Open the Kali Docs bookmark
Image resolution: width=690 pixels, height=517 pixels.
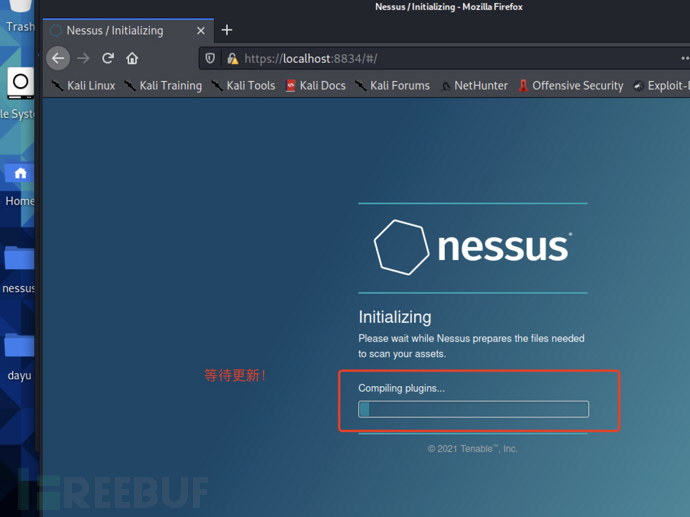tap(316, 85)
